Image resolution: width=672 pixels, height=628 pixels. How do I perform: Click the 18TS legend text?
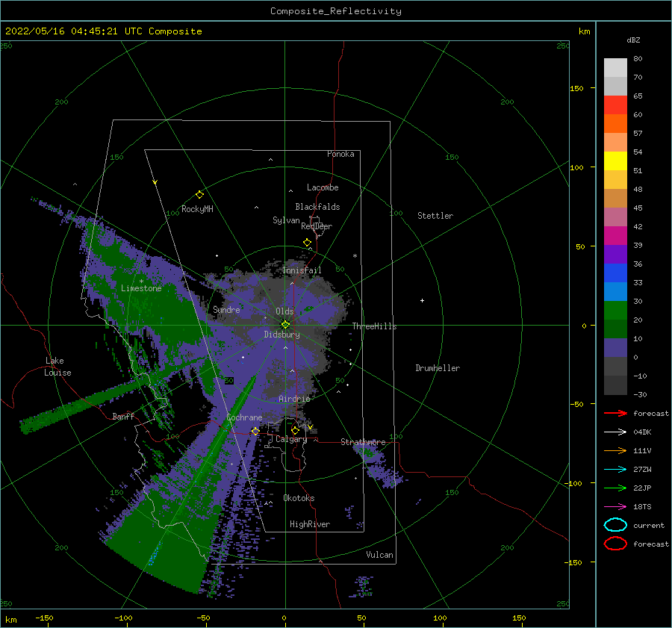pos(642,507)
